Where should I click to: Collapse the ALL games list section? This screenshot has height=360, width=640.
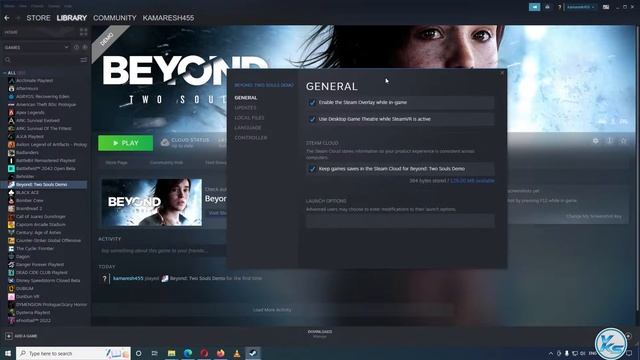pyautogui.click(x=4, y=73)
